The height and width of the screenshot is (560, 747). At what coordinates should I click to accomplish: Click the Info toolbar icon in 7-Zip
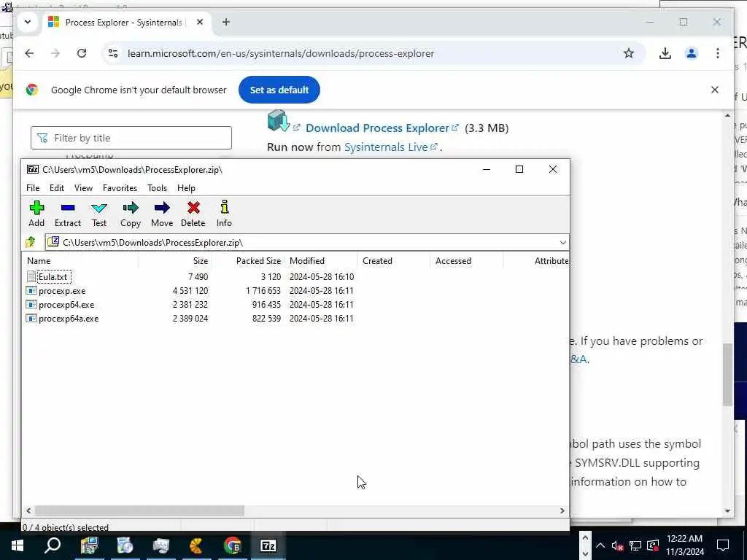pyautogui.click(x=224, y=214)
